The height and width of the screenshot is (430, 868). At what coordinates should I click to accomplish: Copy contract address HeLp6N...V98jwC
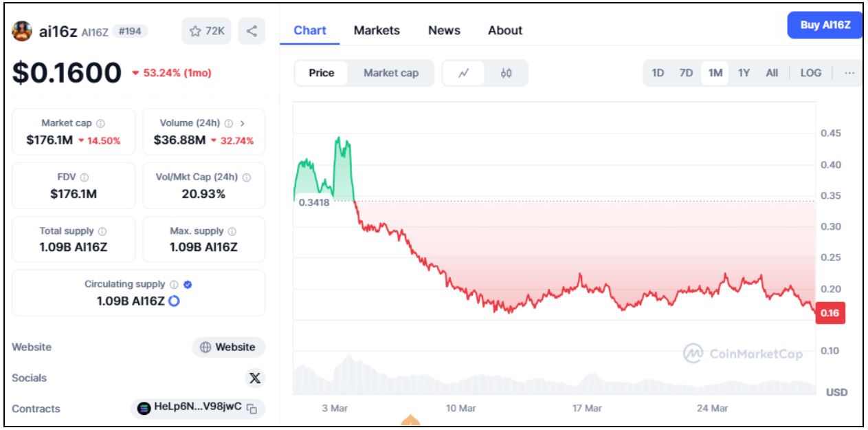pyautogui.click(x=252, y=408)
